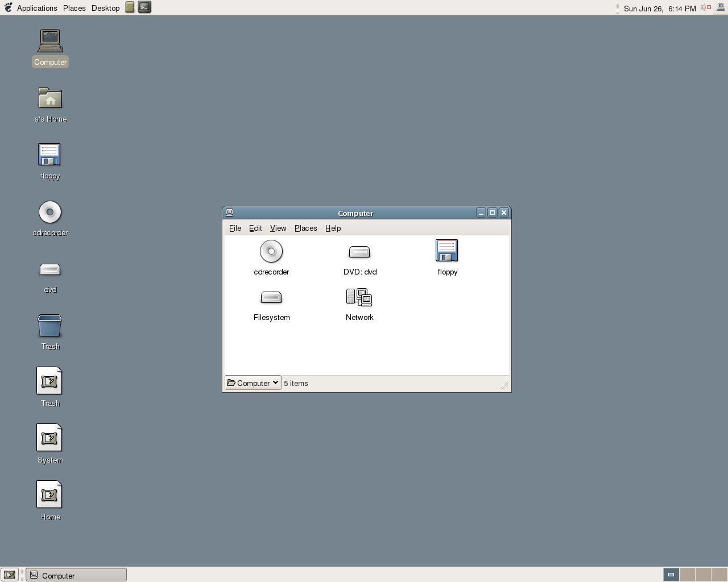Click the muted volume icon in panel

[706, 7]
